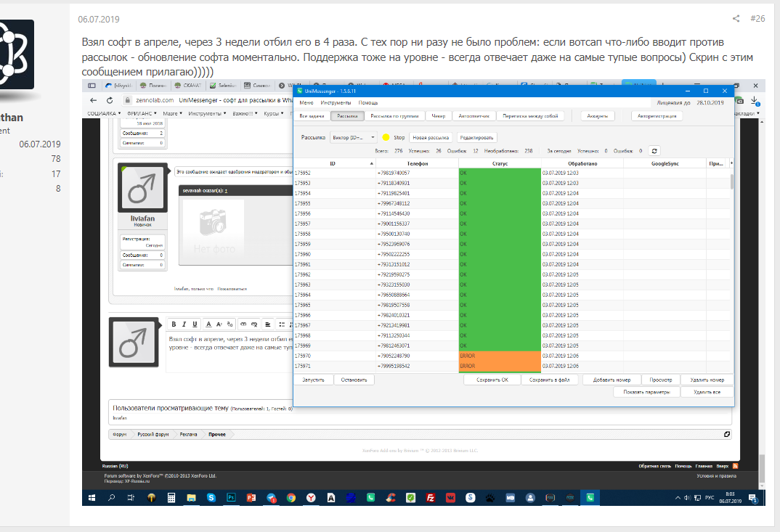
Task: Click the share icon beside post #26
Action: pyautogui.click(x=736, y=18)
